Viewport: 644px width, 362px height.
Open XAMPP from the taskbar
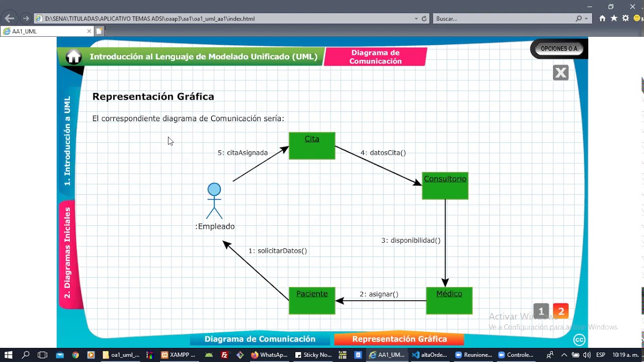[x=179, y=355]
